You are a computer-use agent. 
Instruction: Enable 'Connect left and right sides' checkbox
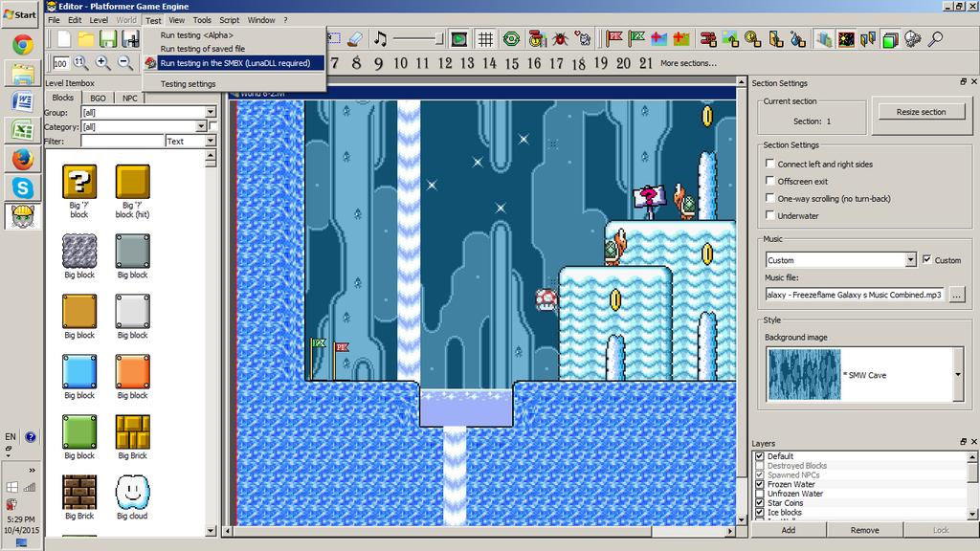coord(770,164)
